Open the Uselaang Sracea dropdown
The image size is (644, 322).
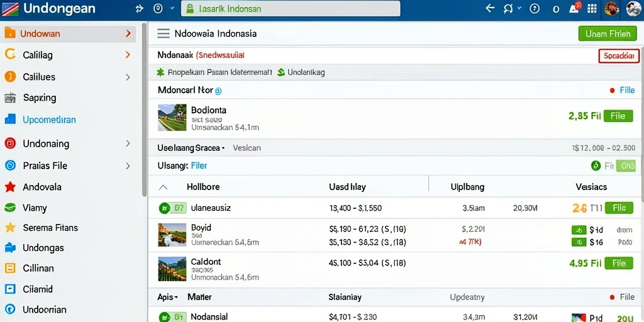pyautogui.click(x=191, y=148)
